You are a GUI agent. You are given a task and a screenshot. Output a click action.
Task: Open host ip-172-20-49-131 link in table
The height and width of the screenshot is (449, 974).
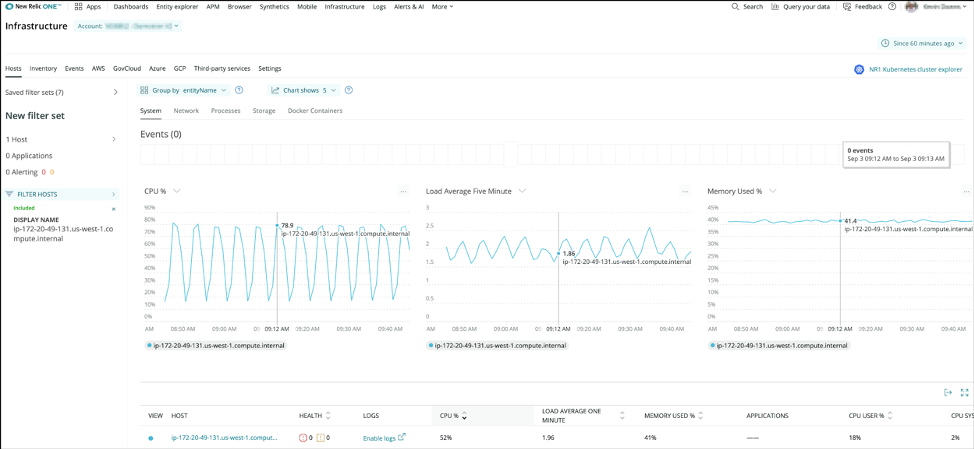pos(224,438)
